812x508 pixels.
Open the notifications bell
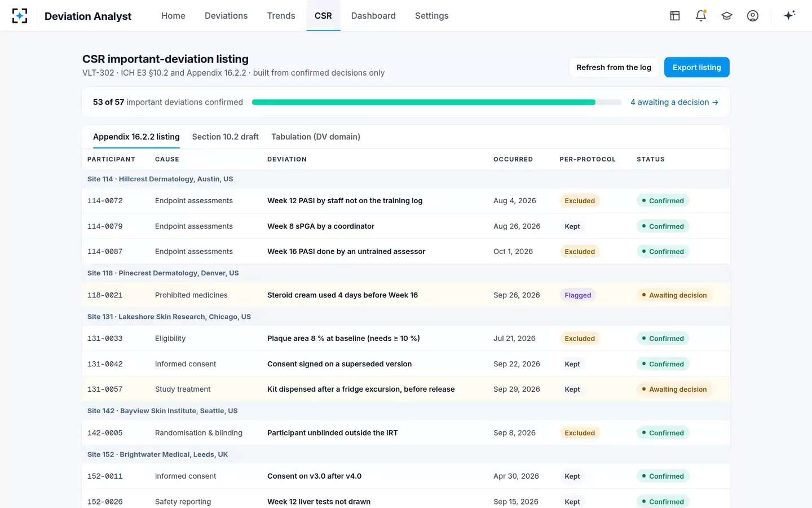coord(701,16)
